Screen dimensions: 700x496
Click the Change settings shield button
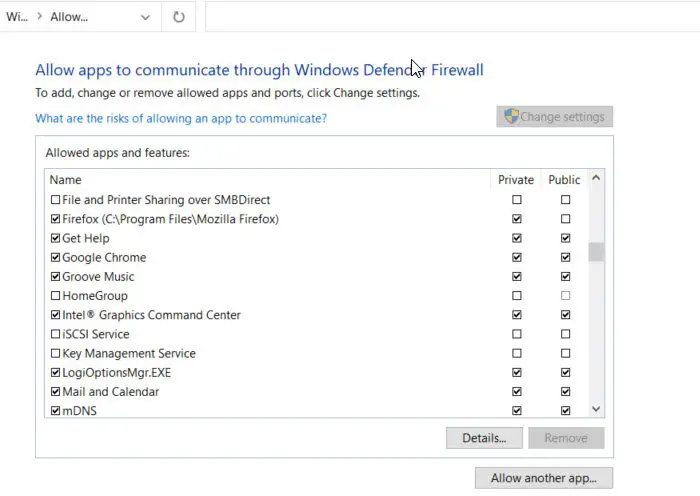(x=554, y=117)
